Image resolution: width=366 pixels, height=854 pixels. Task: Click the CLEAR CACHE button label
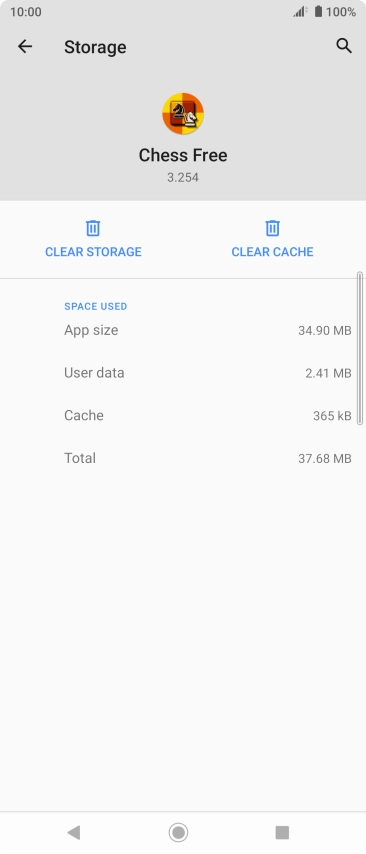(272, 252)
